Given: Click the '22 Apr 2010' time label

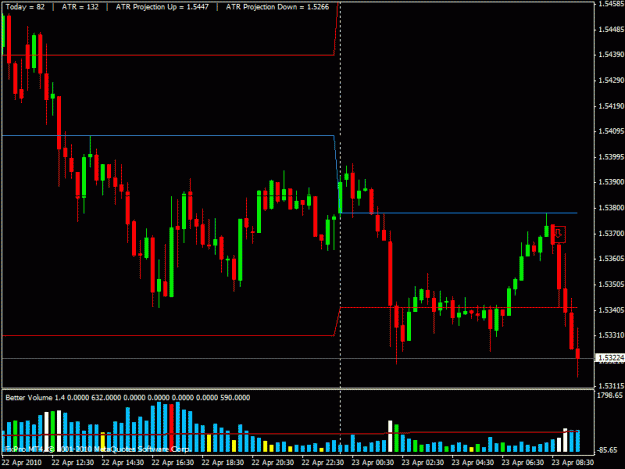Looking at the screenshot, I should click(22, 463).
